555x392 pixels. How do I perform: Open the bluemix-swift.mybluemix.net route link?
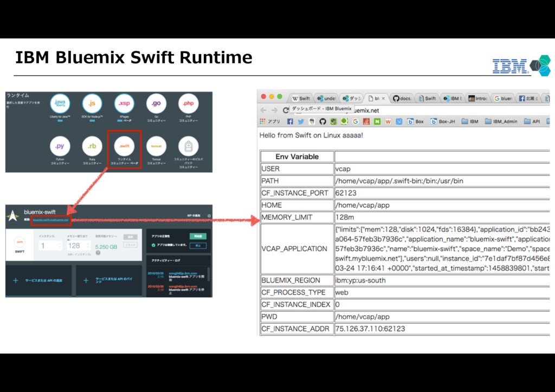pos(50,220)
